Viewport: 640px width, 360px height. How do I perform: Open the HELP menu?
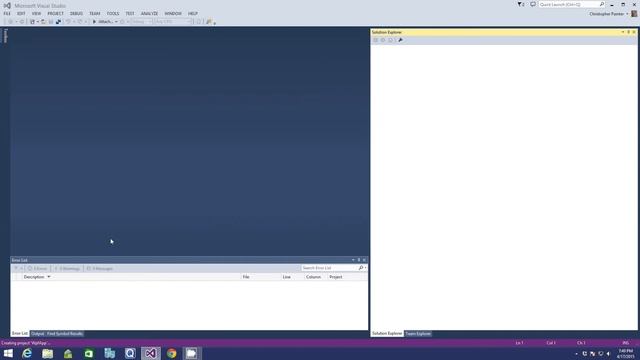(x=193, y=13)
